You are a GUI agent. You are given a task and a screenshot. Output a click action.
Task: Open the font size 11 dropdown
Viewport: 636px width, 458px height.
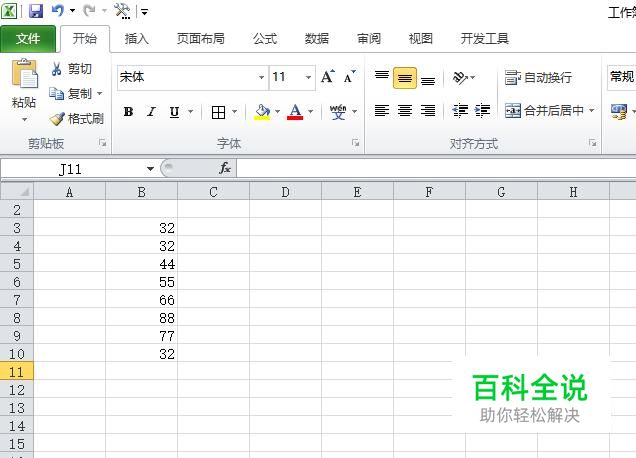[x=308, y=77]
